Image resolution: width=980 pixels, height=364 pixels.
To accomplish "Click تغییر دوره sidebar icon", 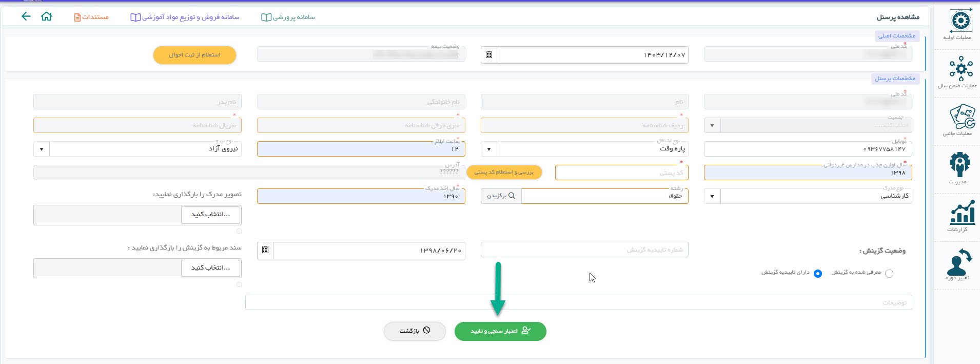I will pyautogui.click(x=958, y=263).
